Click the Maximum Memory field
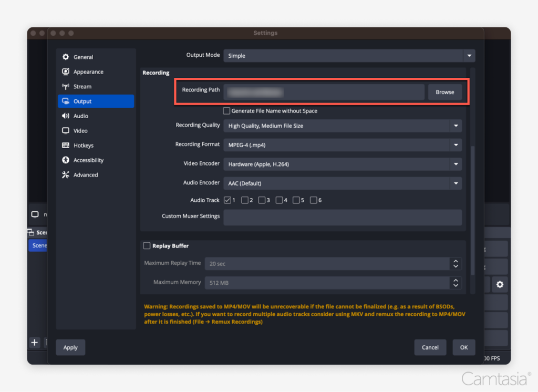 (327, 283)
